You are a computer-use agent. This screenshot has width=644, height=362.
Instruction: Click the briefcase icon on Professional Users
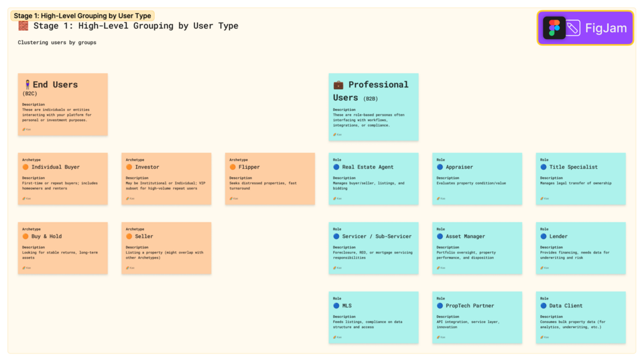[x=338, y=84]
